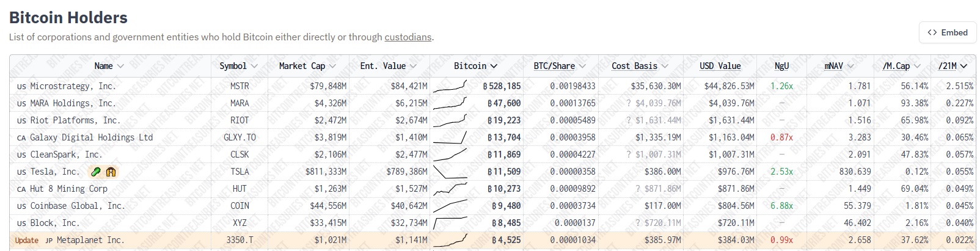This screenshot has height=251, width=980.
Task: Click the Update tag on Metaplanet row
Action: click(27, 240)
